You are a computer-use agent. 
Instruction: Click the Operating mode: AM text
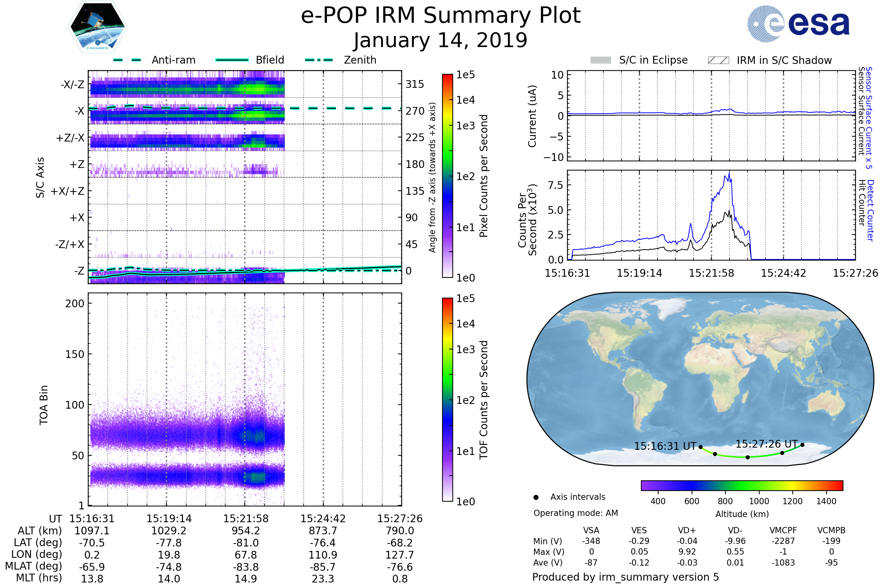(576, 513)
